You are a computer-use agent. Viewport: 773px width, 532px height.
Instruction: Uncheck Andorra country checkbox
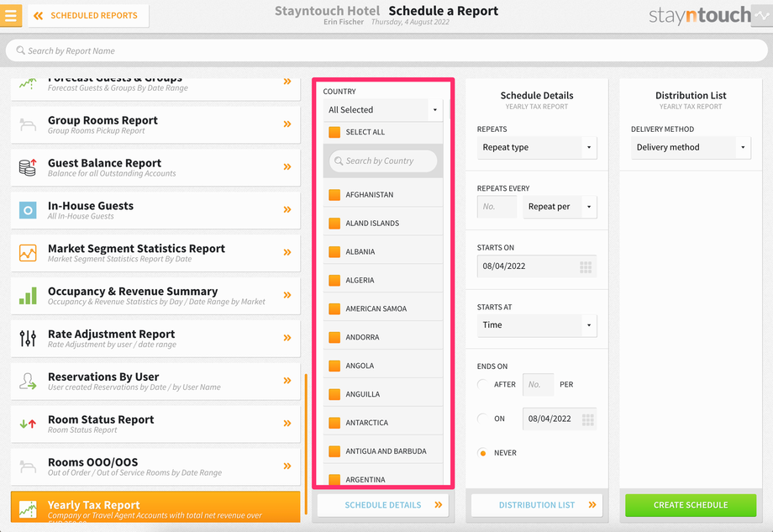(334, 338)
